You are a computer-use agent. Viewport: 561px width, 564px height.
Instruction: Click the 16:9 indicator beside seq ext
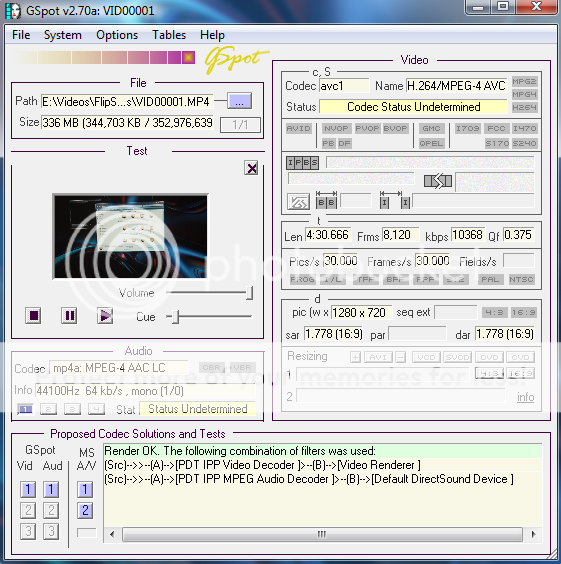[x=524, y=313]
